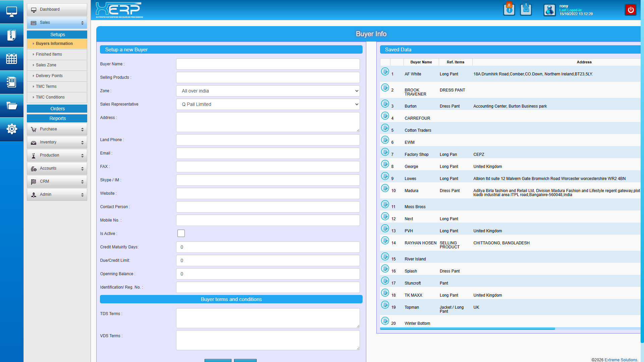Open the Zone dropdown
644x362 pixels.
click(268, 91)
